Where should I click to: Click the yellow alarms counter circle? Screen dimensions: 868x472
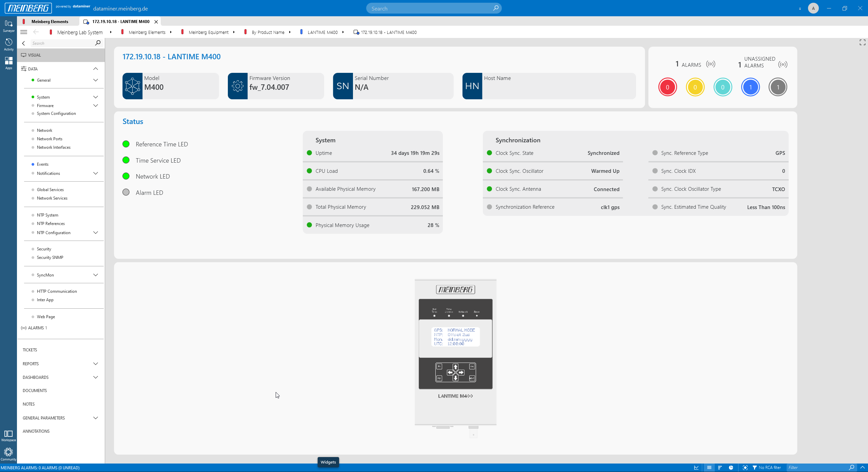coord(695,87)
